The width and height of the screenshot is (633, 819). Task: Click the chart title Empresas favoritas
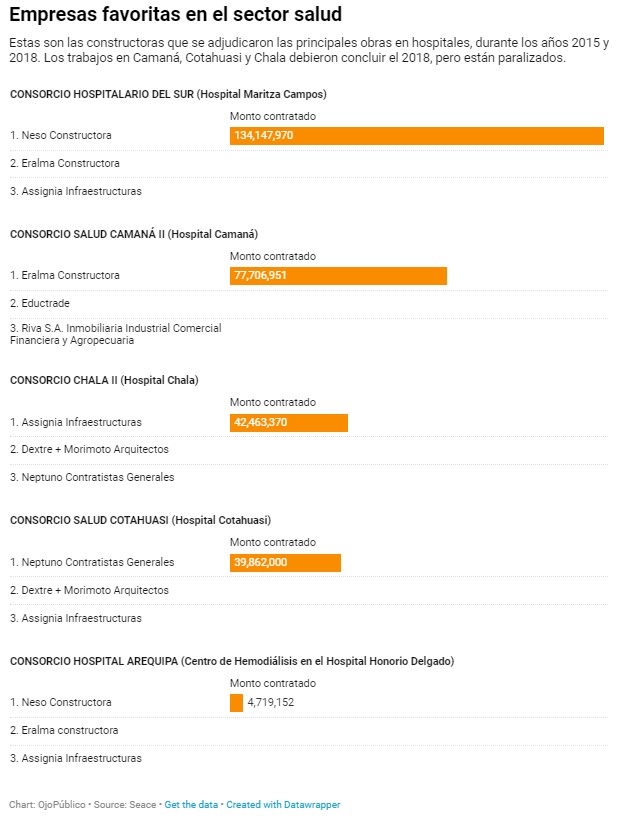point(175,14)
